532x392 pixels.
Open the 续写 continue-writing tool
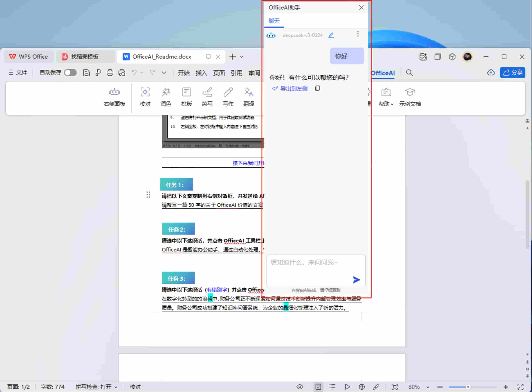tap(207, 97)
